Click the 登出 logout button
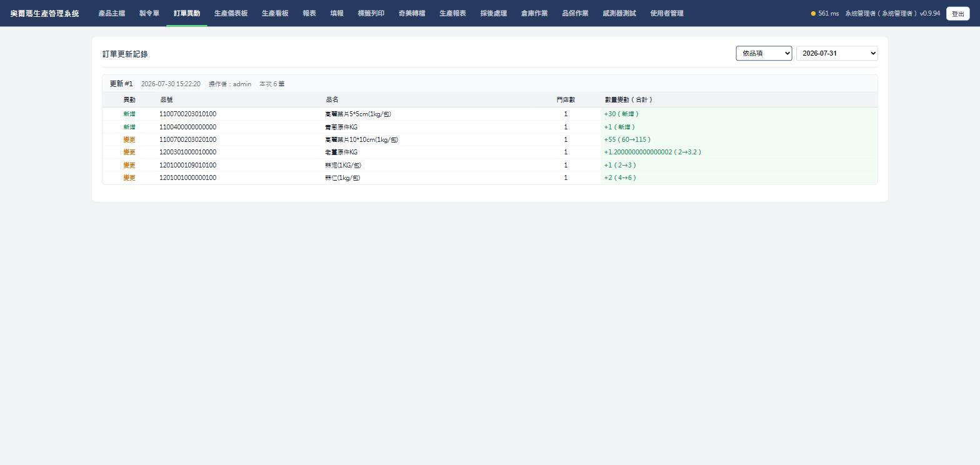The image size is (980, 465). (958, 14)
